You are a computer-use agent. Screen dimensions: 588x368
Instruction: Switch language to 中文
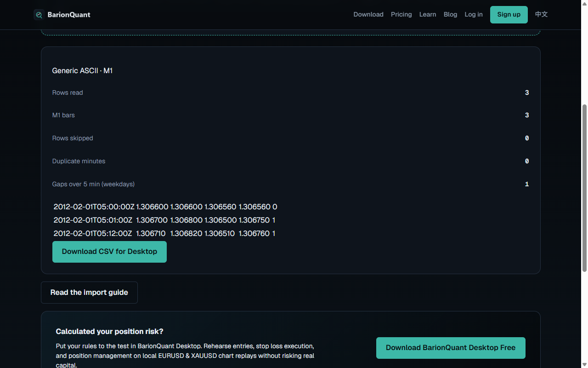coord(542,14)
